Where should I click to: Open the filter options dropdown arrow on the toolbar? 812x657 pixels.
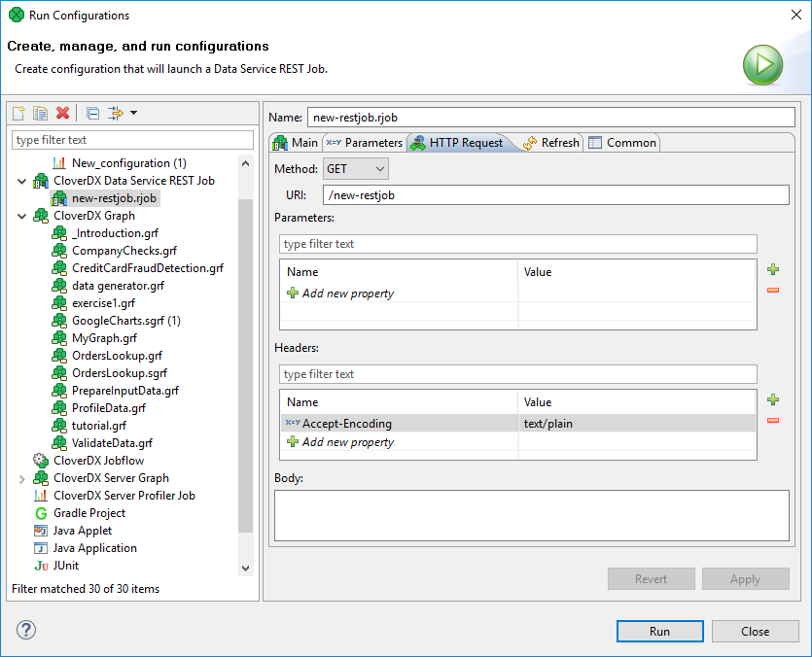133,114
